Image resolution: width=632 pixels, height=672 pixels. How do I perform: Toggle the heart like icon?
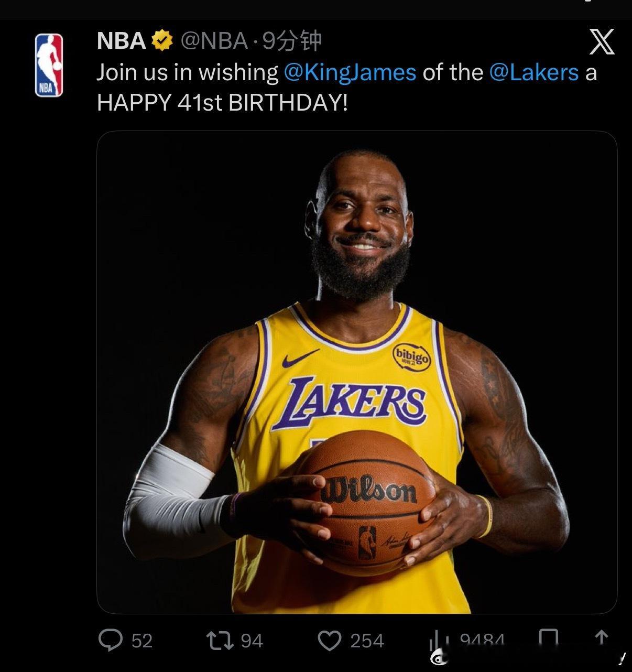330,641
